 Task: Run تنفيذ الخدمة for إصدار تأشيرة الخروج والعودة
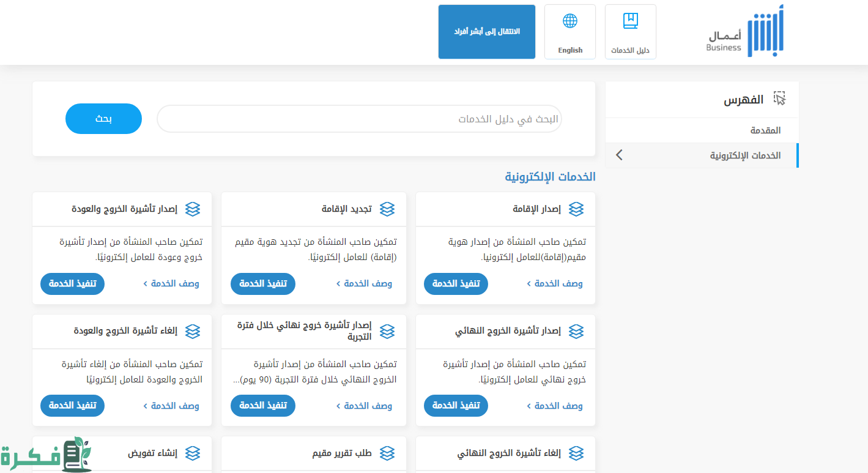73,284
